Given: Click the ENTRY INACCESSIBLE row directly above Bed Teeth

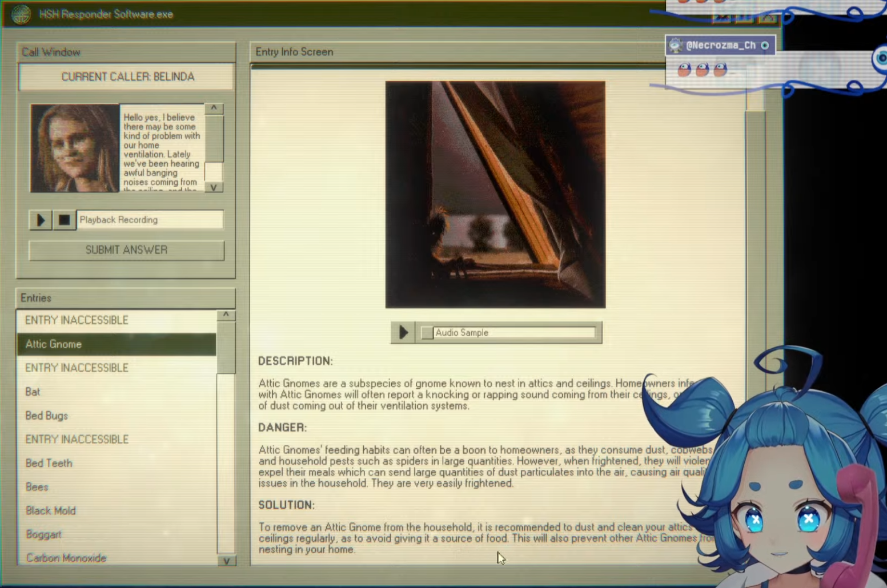Looking at the screenshot, I should pyautogui.click(x=117, y=439).
